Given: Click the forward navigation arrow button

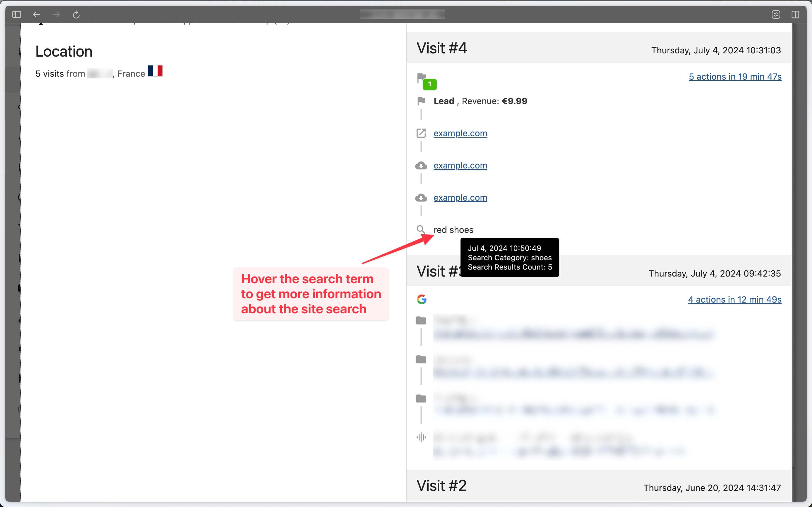Looking at the screenshot, I should coord(56,14).
